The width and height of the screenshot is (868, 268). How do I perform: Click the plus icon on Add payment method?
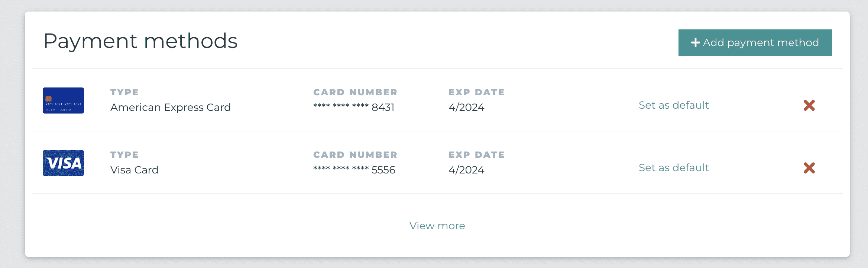coord(695,43)
